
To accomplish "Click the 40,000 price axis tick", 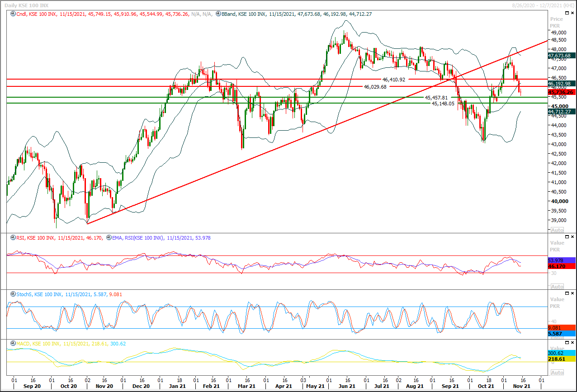I will point(559,201).
